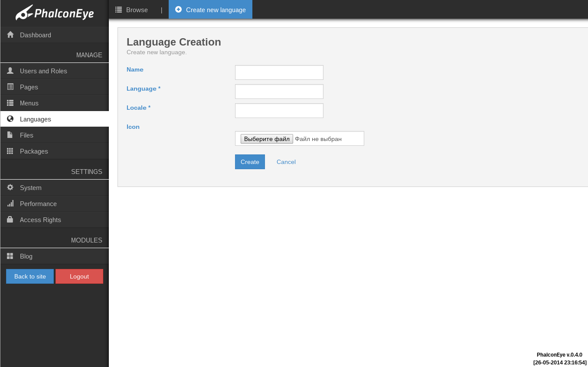Open Access Rights settings
The height and width of the screenshot is (367, 588).
(x=54, y=220)
